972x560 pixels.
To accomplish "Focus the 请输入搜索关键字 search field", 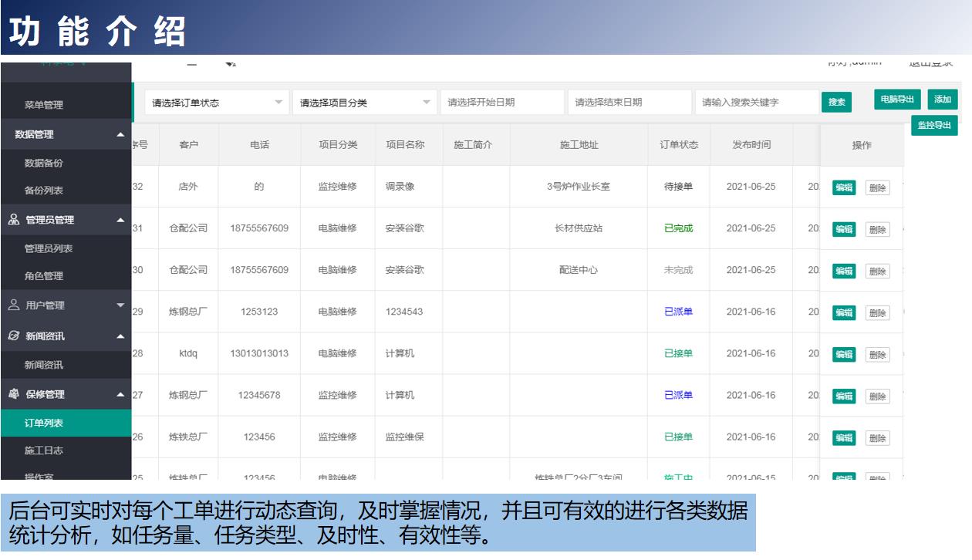I will [x=756, y=103].
